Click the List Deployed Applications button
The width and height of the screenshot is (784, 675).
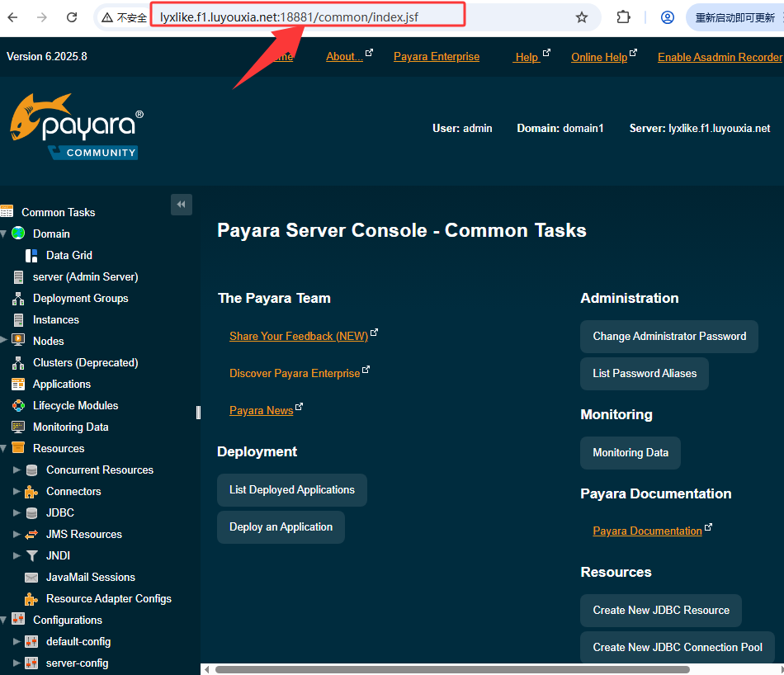(291, 489)
